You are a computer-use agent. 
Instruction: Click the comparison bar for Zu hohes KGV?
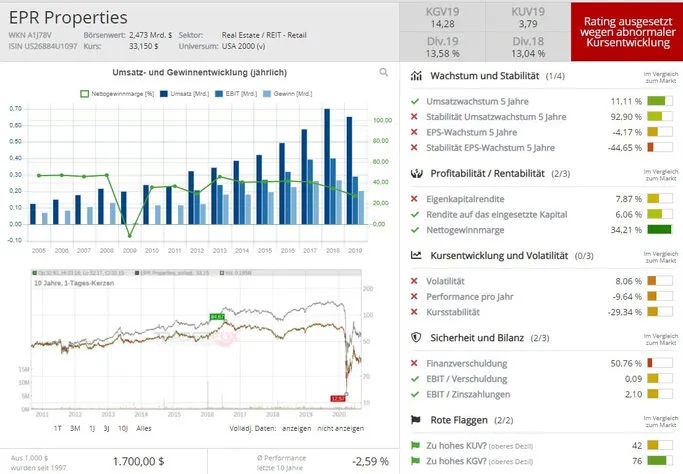coord(660,460)
